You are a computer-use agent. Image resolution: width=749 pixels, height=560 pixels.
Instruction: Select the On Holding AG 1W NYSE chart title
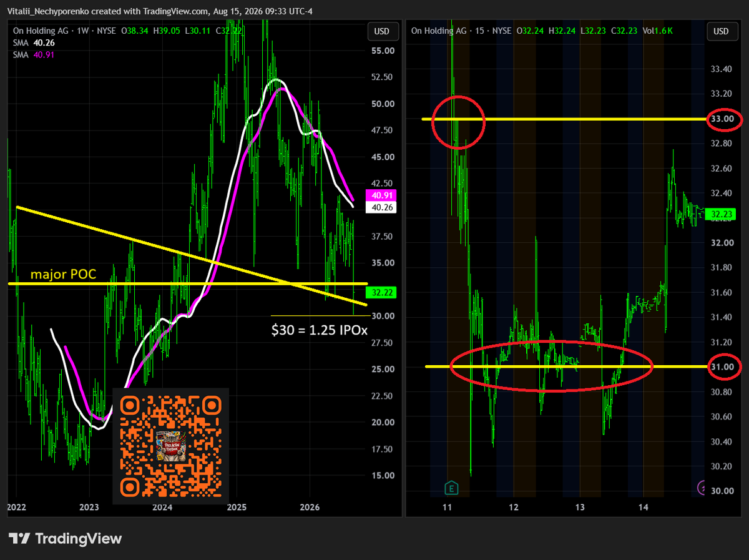tap(65, 31)
